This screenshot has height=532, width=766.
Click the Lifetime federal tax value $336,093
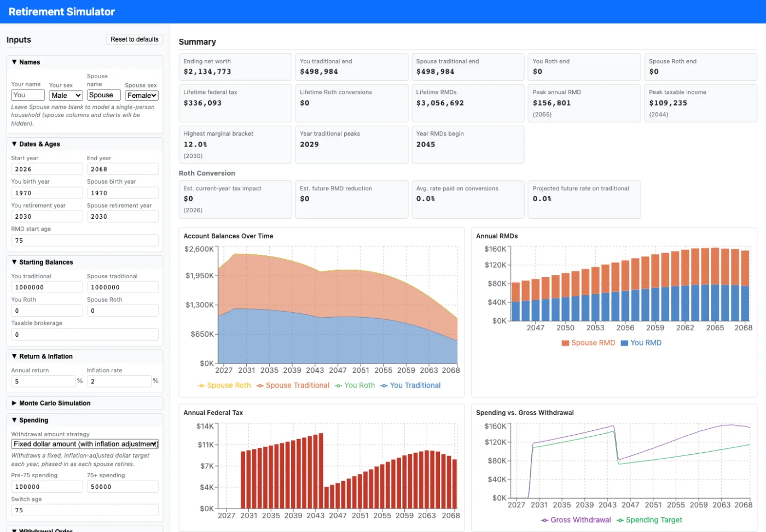202,103
